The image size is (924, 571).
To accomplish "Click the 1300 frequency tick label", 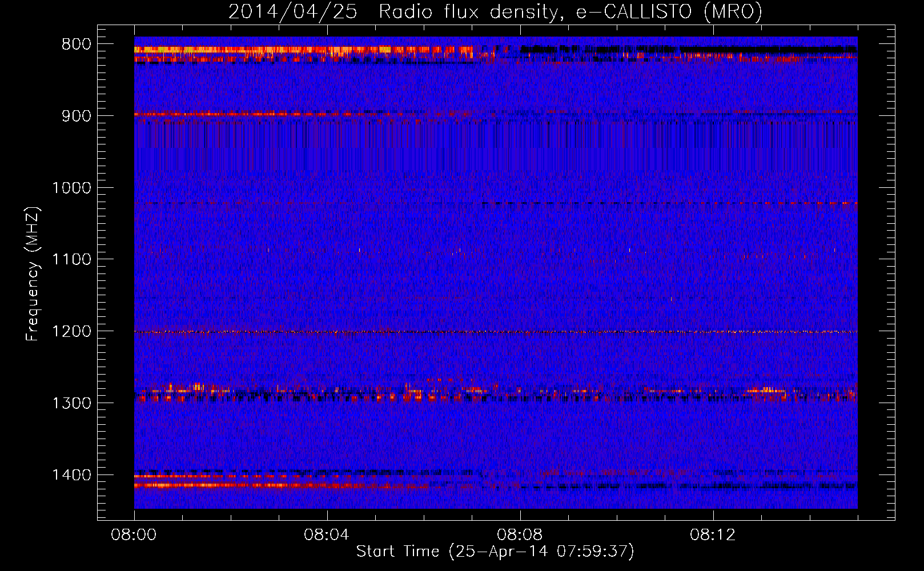I will [71, 403].
